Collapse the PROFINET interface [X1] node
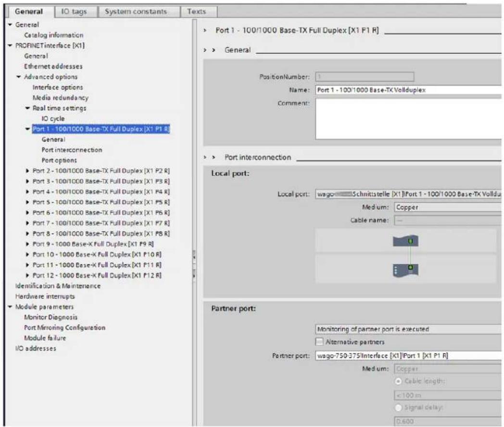 coord(10,46)
